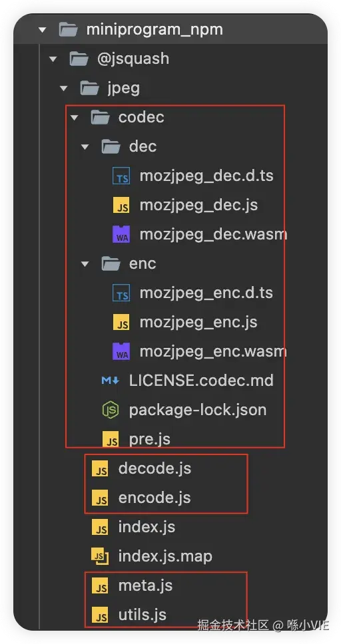Collapse the jpeg folder disclosure triangle
The height and width of the screenshot is (644, 341).
pyautogui.click(x=63, y=88)
